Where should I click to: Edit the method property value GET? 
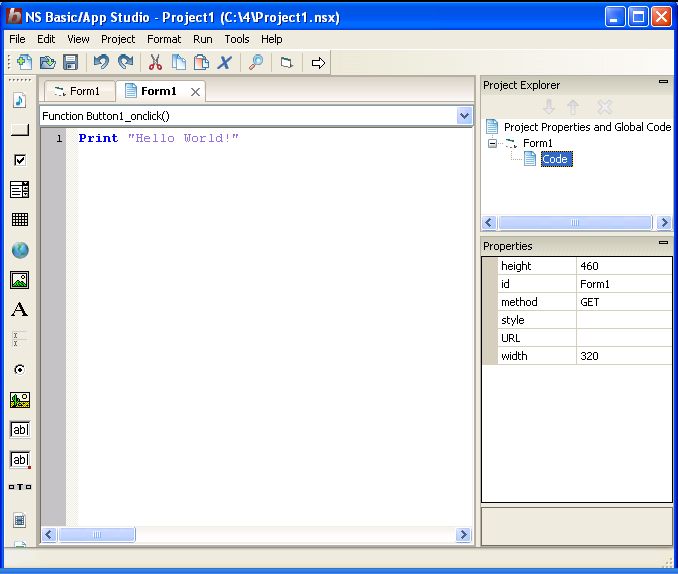click(624, 302)
